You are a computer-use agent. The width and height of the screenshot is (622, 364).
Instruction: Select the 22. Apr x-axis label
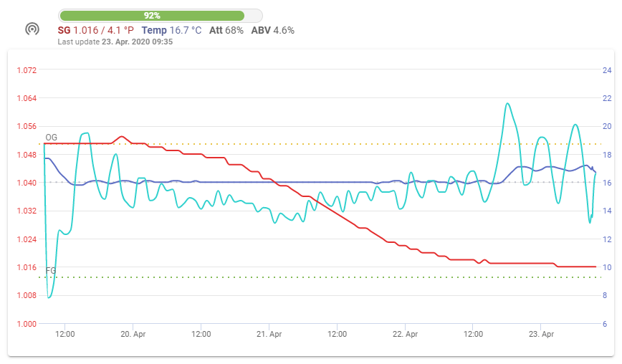[x=406, y=334]
